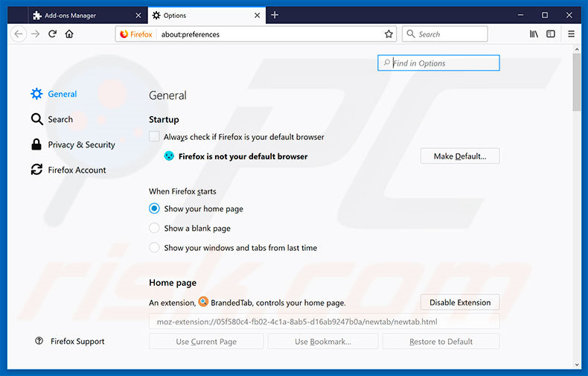Click the toolbar Search box
Viewport: 588px width, 376px height.
tap(445, 34)
